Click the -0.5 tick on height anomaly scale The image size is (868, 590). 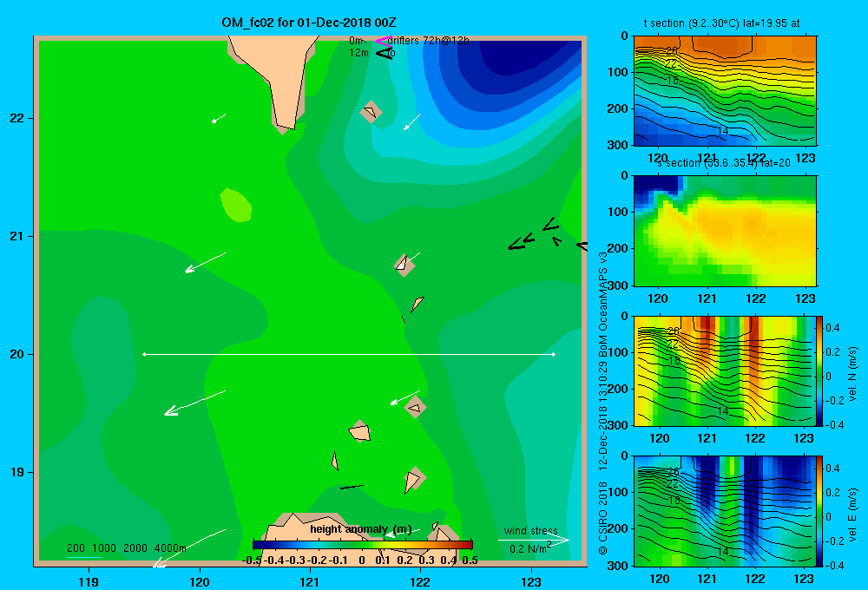[252, 560]
